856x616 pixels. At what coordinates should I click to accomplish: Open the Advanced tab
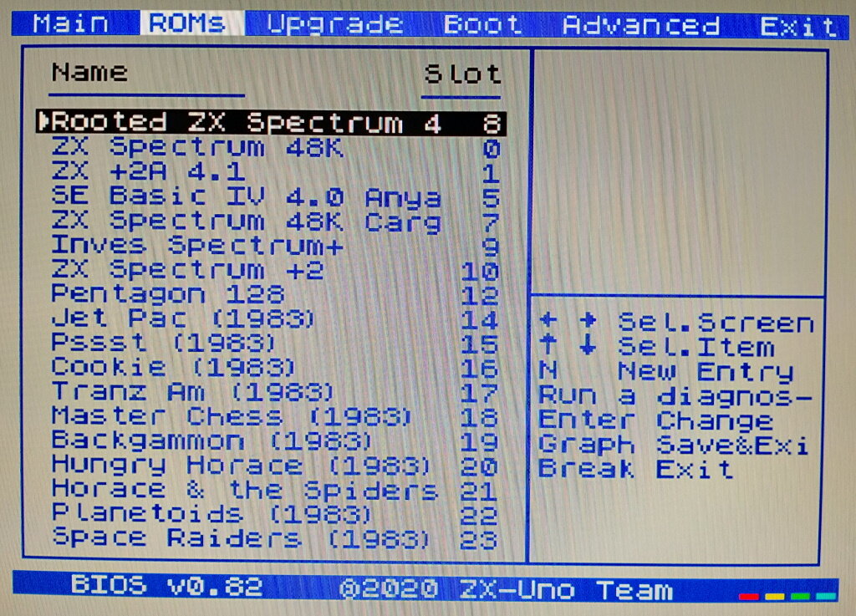pyautogui.click(x=641, y=26)
